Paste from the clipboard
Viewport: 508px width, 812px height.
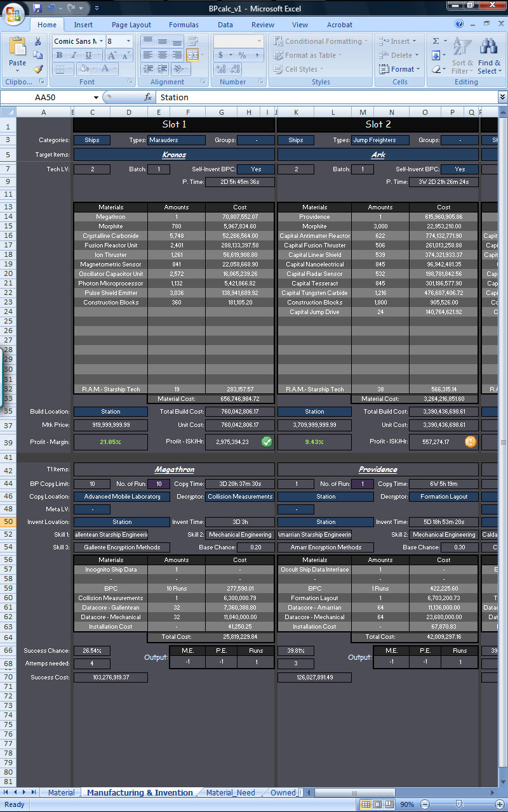pos(17,54)
